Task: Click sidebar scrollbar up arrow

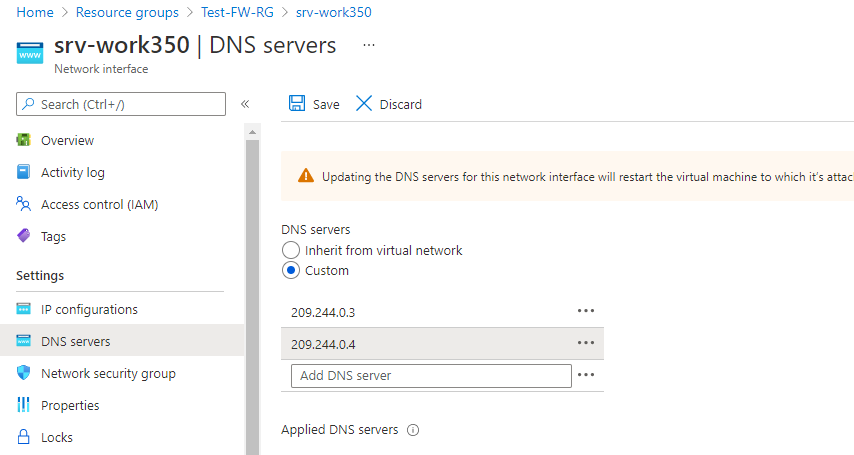Action: click(252, 132)
